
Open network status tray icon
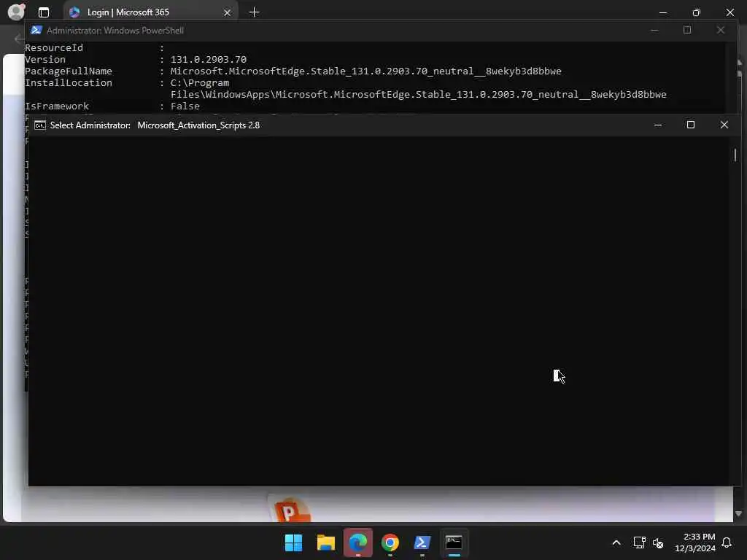639,542
